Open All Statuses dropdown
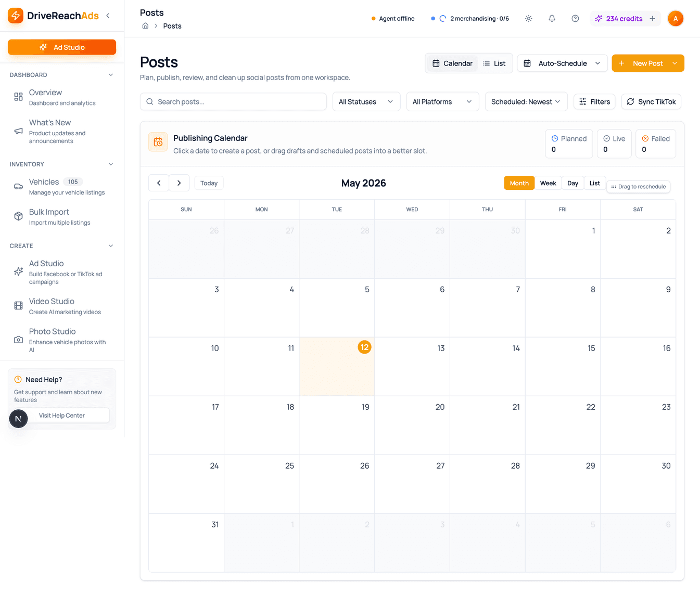700x596 pixels. pyautogui.click(x=366, y=102)
